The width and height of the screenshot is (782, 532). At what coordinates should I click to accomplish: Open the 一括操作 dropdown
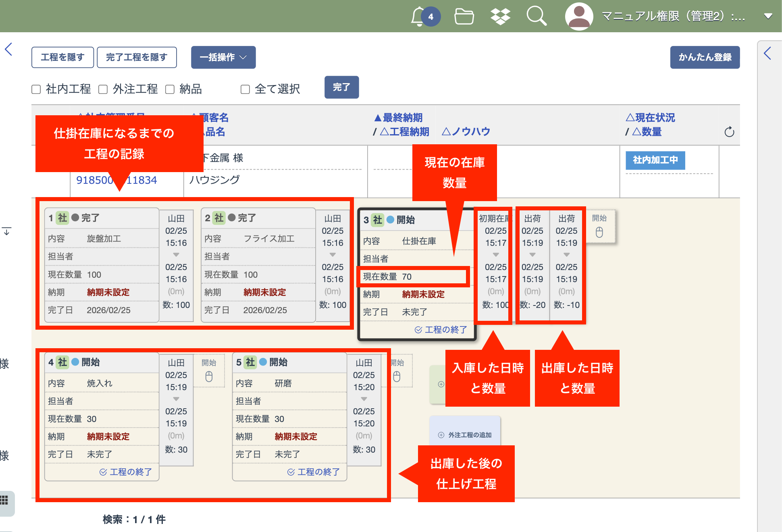pyautogui.click(x=223, y=57)
